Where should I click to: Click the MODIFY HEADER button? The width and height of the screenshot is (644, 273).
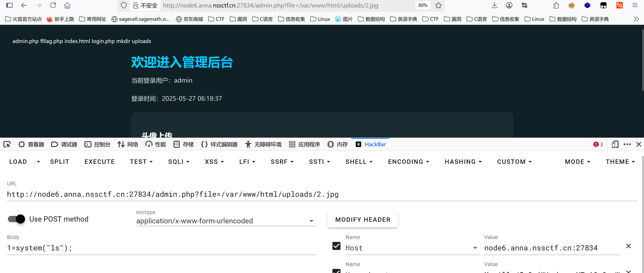click(x=363, y=220)
